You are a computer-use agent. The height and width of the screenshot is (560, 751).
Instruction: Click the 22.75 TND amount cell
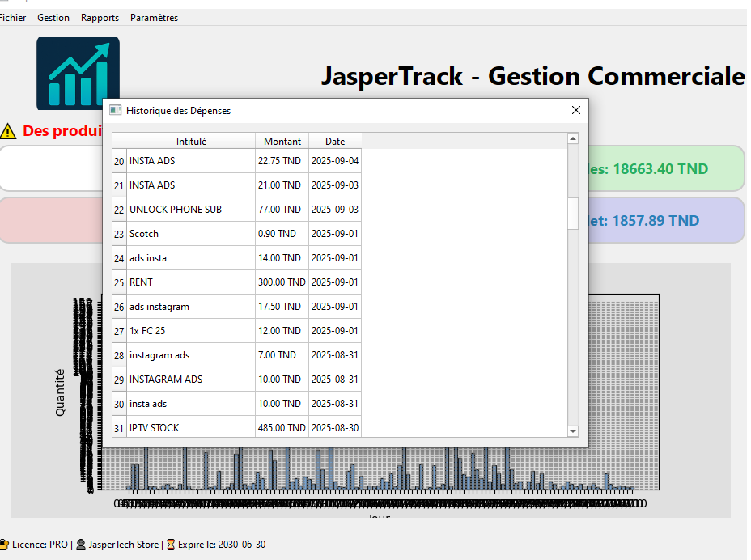click(x=282, y=161)
